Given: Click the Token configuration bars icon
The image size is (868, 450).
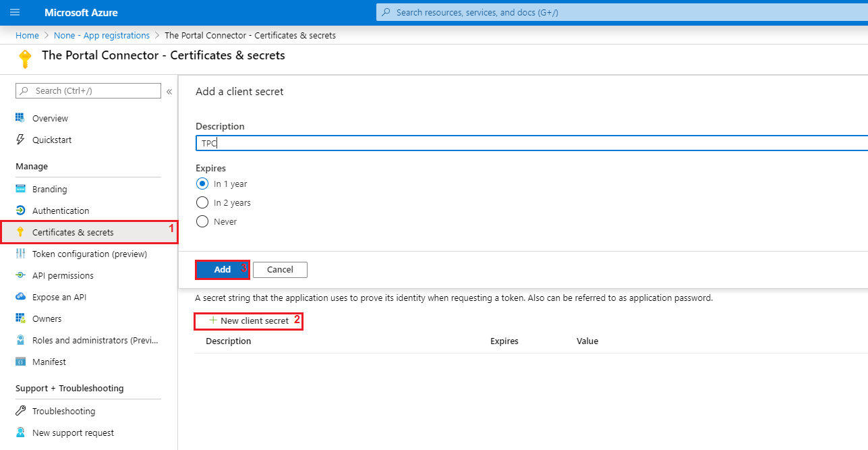Looking at the screenshot, I should click(20, 254).
